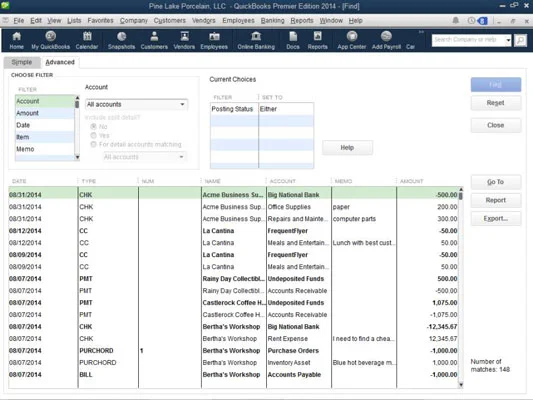Expand toolbar overflow chevron
The width and height of the screenshot is (533, 400).
coord(421,32)
